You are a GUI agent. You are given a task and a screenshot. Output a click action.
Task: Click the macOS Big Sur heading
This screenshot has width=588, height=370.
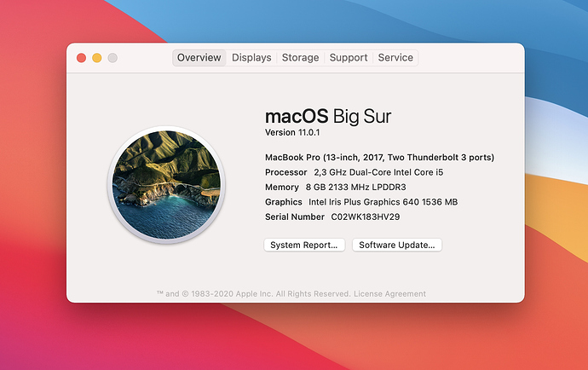(x=328, y=116)
